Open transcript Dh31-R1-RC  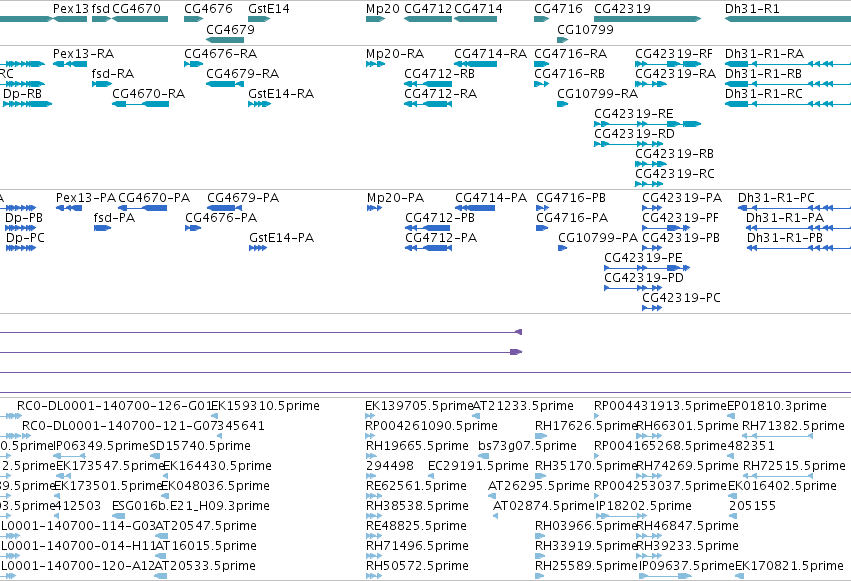(x=788, y=104)
